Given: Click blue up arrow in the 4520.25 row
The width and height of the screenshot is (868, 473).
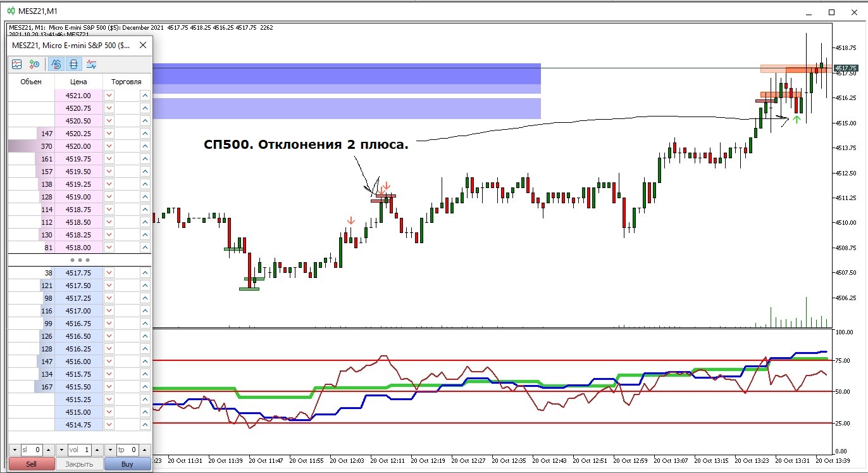Looking at the screenshot, I should tap(145, 134).
